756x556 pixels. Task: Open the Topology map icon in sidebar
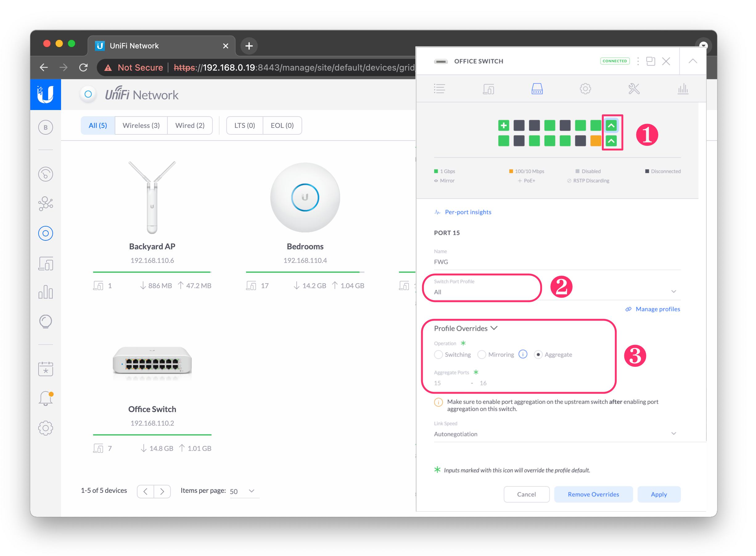click(x=45, y=204)
